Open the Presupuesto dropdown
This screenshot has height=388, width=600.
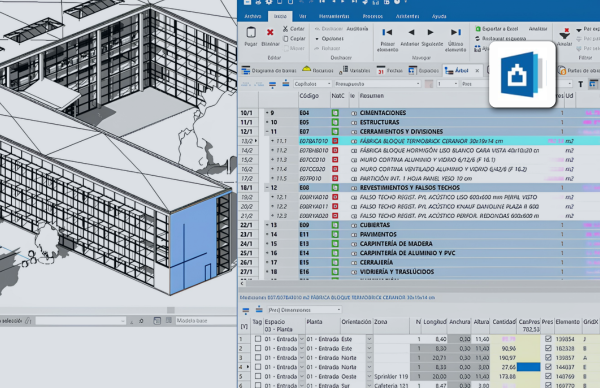point(377,84)
